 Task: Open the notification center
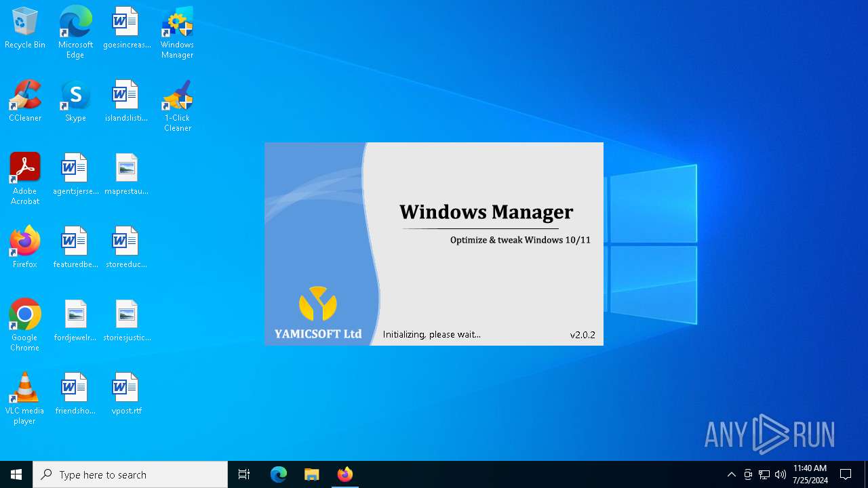(846, 474)
